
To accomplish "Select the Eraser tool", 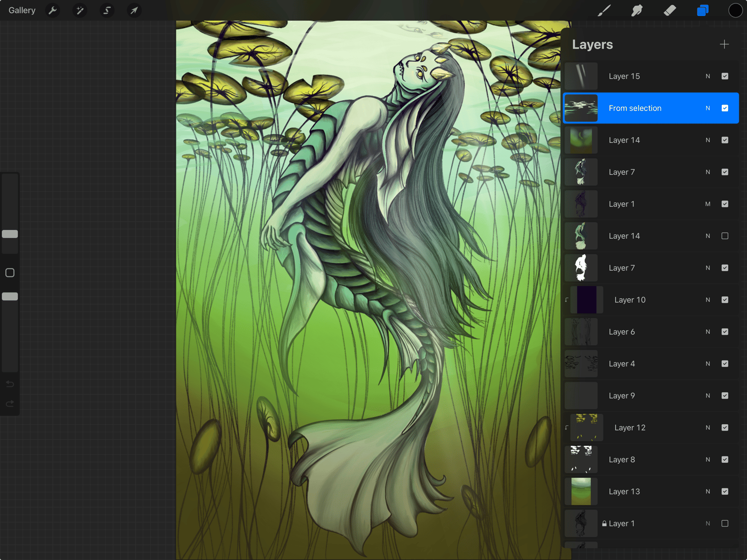I will pos(670,10).
